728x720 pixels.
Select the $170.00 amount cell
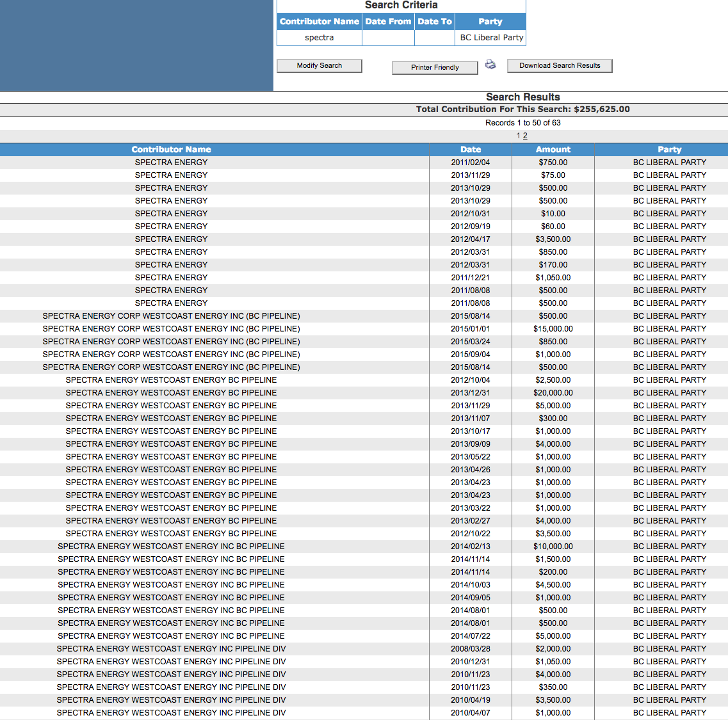(x=553, y=264)
